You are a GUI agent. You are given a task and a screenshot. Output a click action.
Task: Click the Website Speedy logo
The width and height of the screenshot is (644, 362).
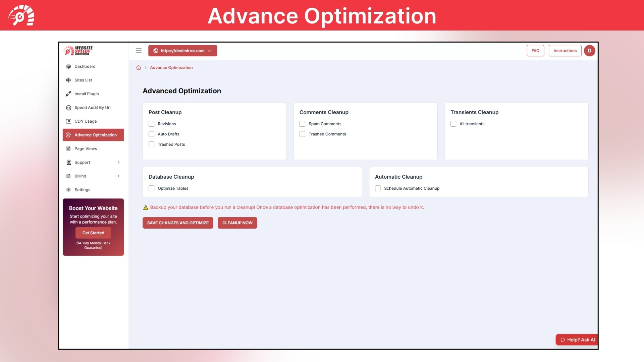pos(78,51)
